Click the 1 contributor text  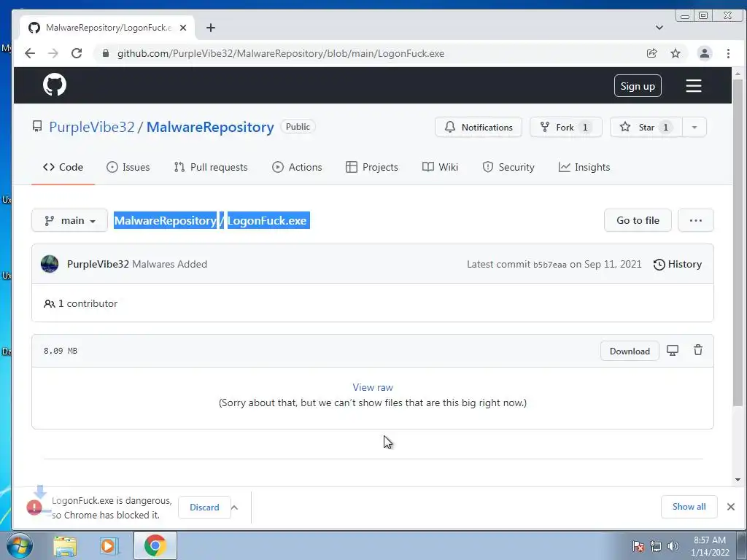88,303
